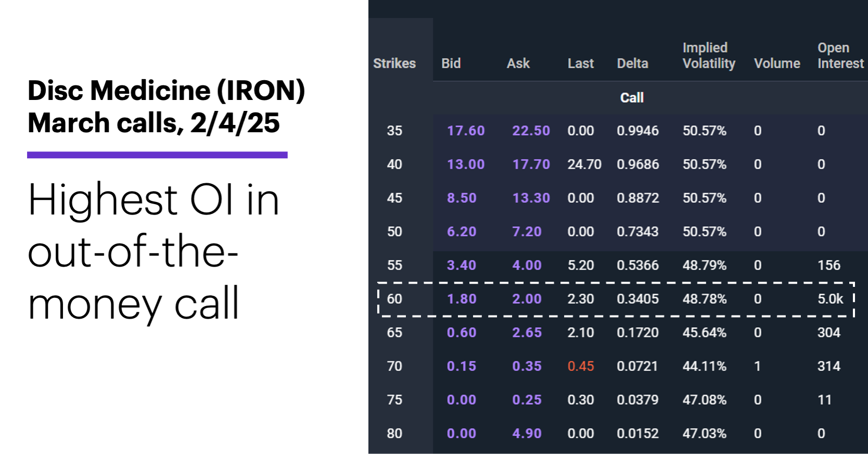Click the Bid column header
Viewport: 868px width, 454px height.
coord(451,64)
